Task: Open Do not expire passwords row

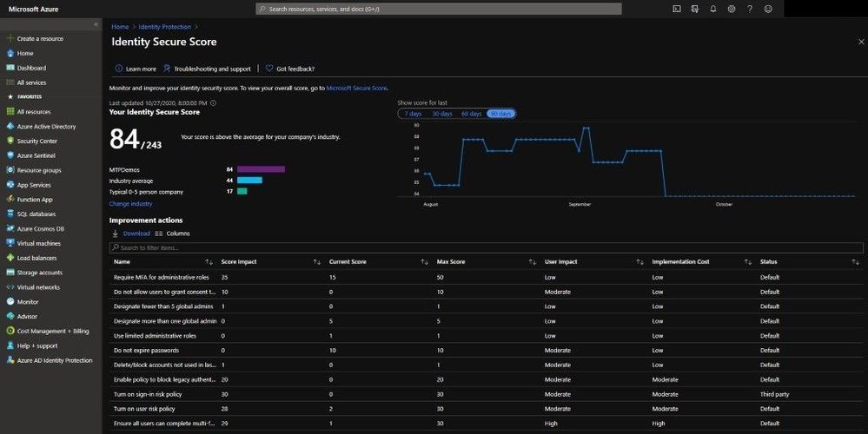Action: 486,351
